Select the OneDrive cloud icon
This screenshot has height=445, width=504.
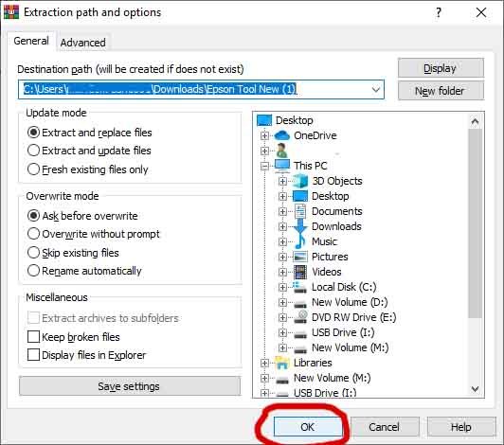point(282,135)
